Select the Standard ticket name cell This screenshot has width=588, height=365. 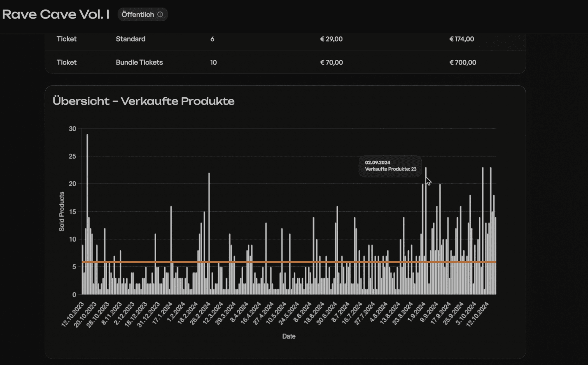pyautogui.click(x=130, y=39)
